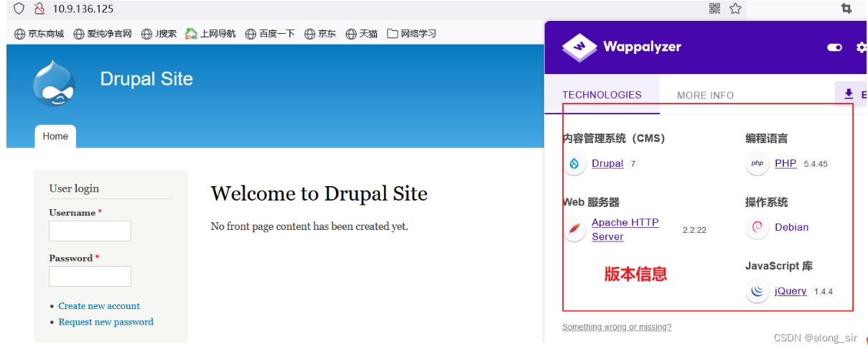
Task: Open Wappalyzer settings gear
Action: pyautogui.click(x=862, y=47)
